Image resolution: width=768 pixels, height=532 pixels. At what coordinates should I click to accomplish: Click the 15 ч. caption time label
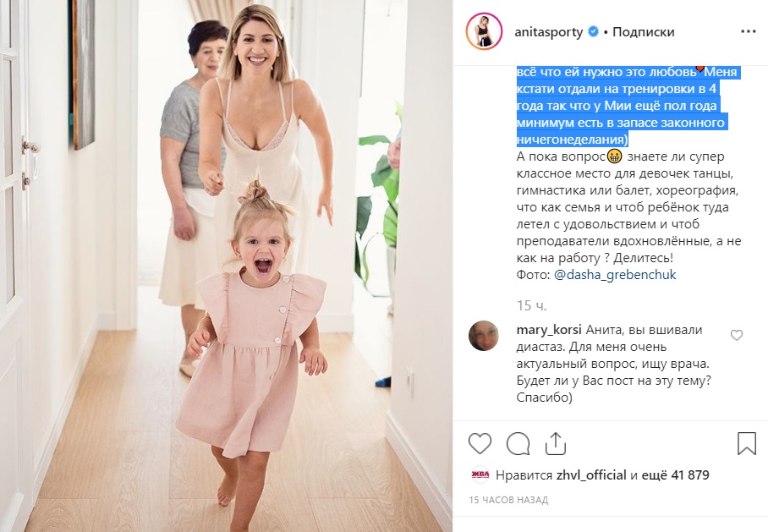pyautogui.click(x=531, y=305)
